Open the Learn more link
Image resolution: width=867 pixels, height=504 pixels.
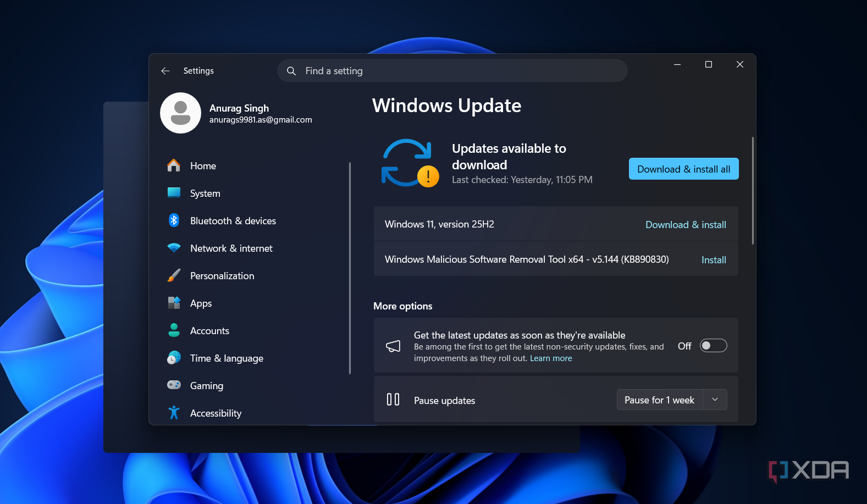click(551, 358)
